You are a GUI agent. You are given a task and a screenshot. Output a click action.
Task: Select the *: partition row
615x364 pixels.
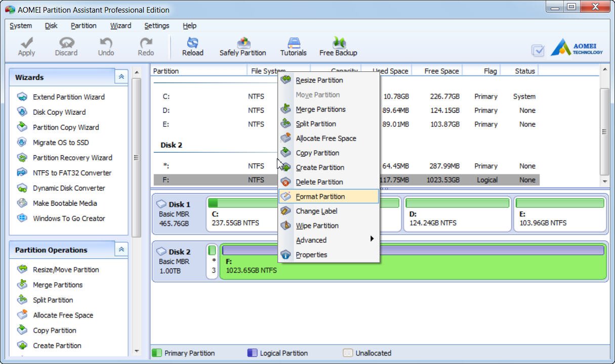[346, 166]
